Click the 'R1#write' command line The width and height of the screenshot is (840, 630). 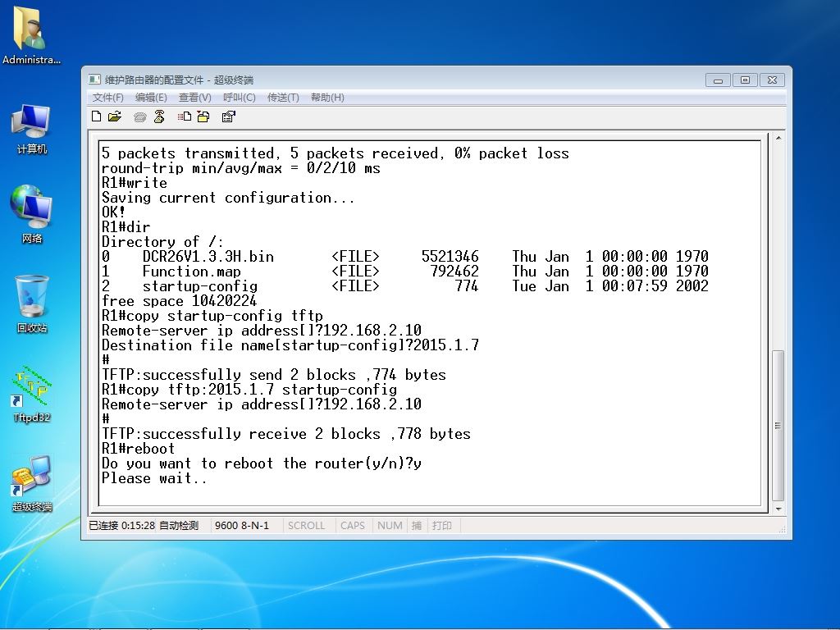135,183
